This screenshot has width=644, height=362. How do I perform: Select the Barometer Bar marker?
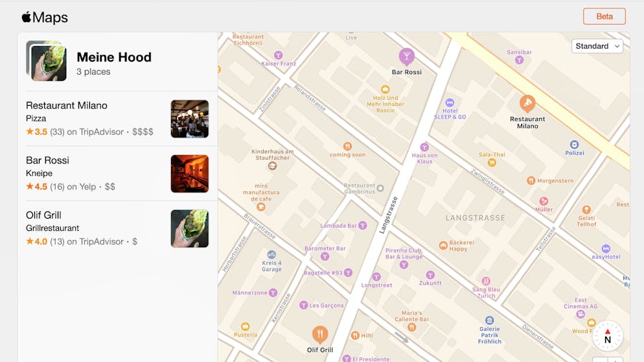coord(325,257)
